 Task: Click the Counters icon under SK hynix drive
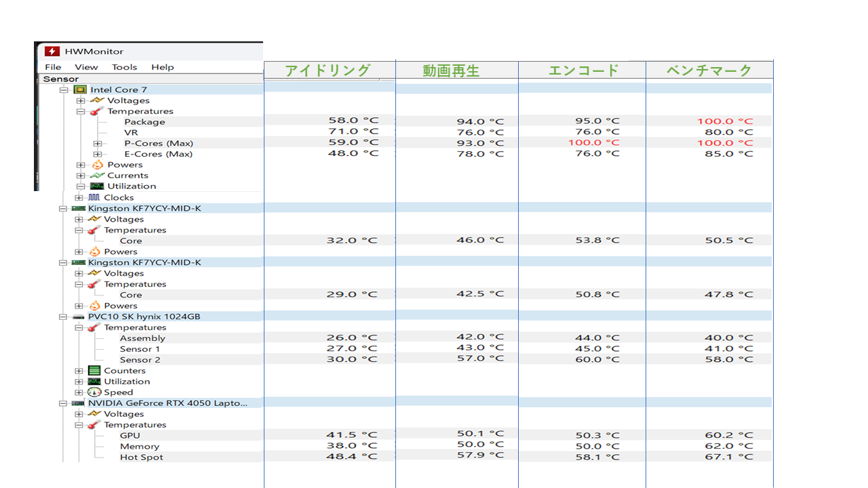click(94, 371)
